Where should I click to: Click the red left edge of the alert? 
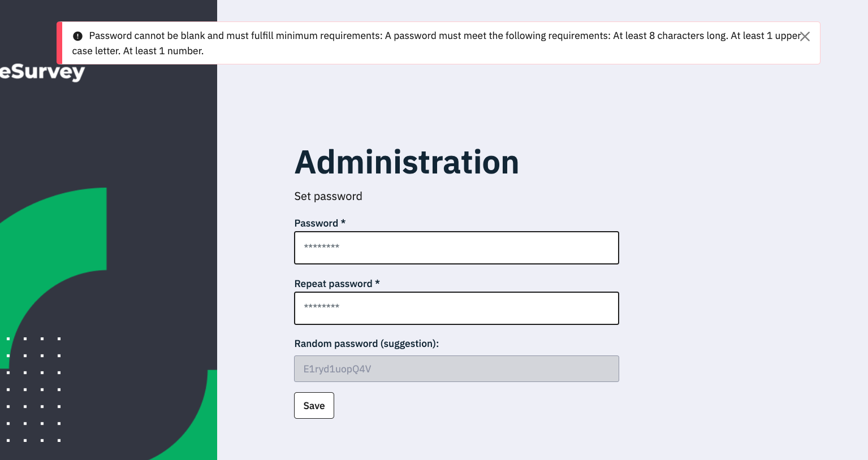coord(59,43)
